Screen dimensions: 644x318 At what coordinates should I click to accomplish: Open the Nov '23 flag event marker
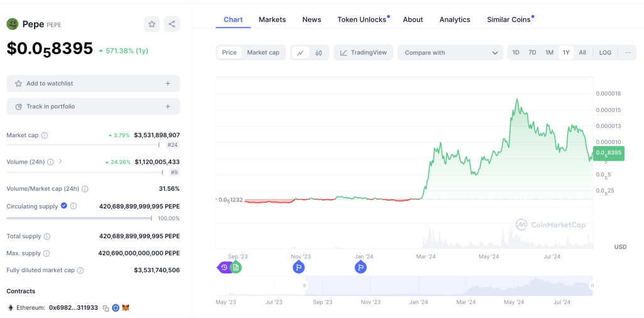tap(299, 268)
